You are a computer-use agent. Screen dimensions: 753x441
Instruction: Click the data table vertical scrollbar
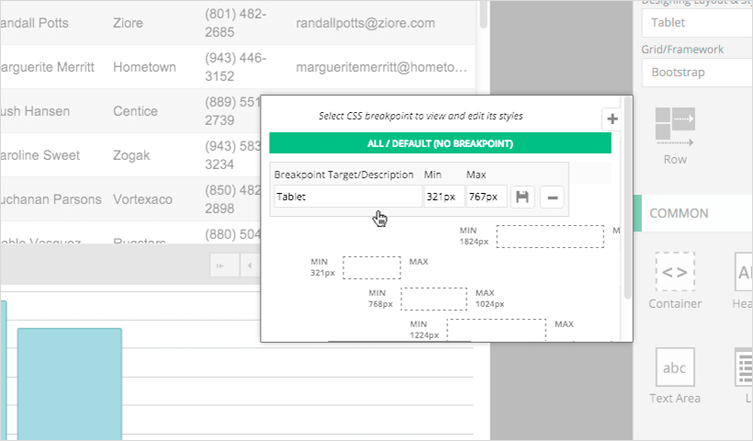[483, 14]
